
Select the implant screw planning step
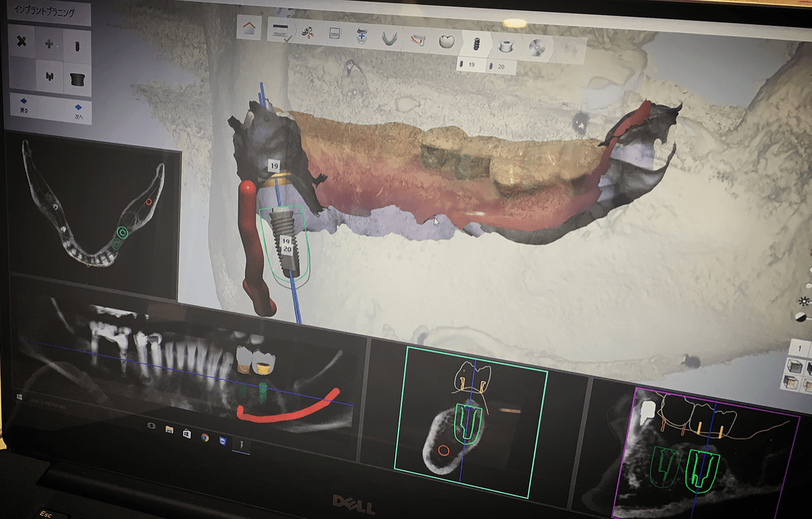coord(476,44)
